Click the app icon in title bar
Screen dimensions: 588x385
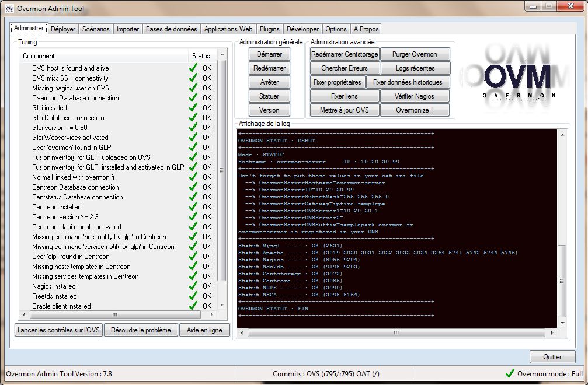pyautogui.click(x=9, y=8)
